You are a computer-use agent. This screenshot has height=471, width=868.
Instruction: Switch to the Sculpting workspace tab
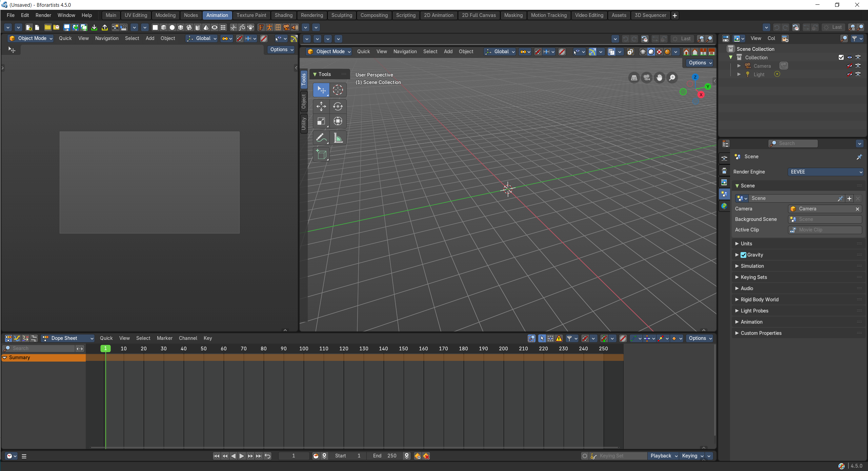point(342,15)
